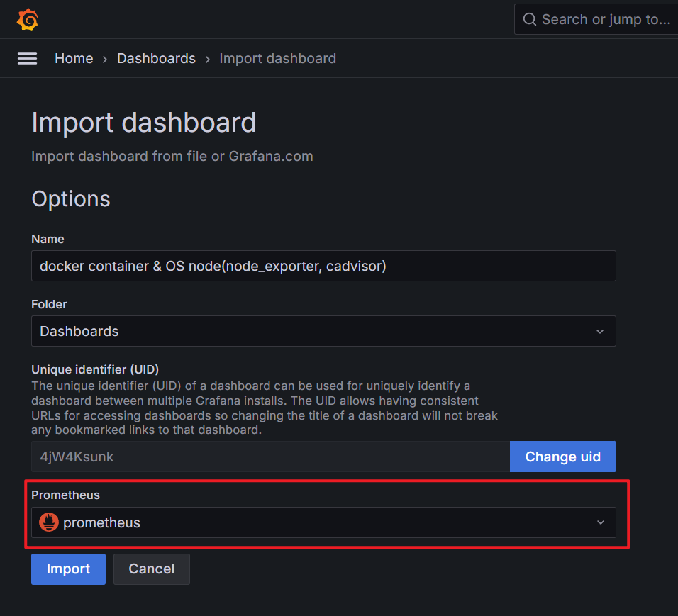This screenshot has height=616, width=678.
Task: Navigate to Home via breadcrumb
Action: coord(73,58)
